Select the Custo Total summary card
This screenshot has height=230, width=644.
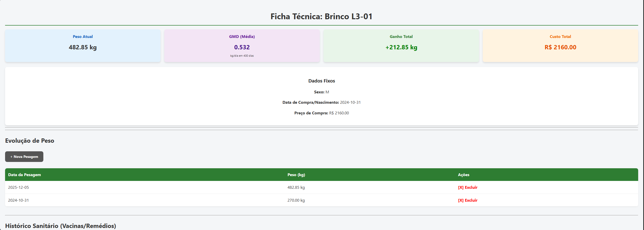(560, 46)
